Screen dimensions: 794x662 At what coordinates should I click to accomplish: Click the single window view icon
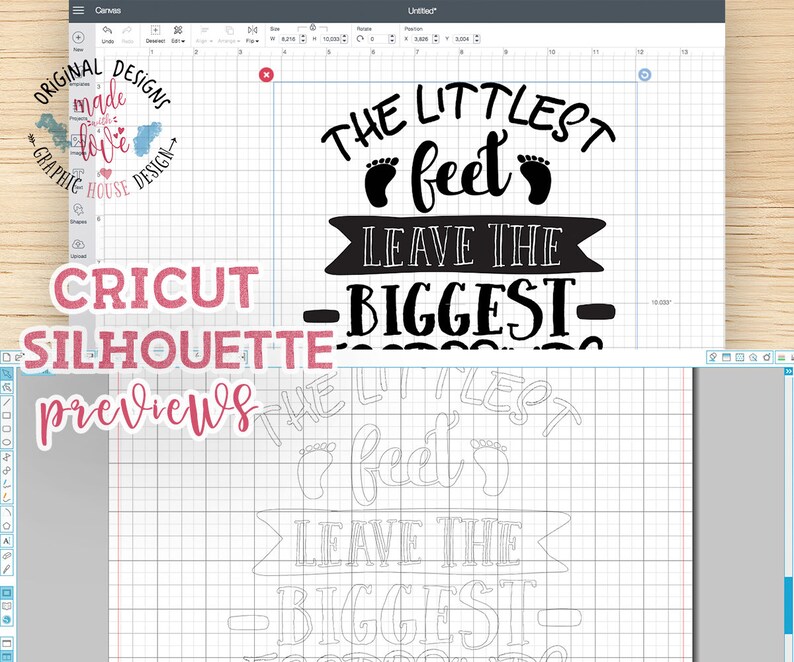pyautogui.click(x=7, y=644)
